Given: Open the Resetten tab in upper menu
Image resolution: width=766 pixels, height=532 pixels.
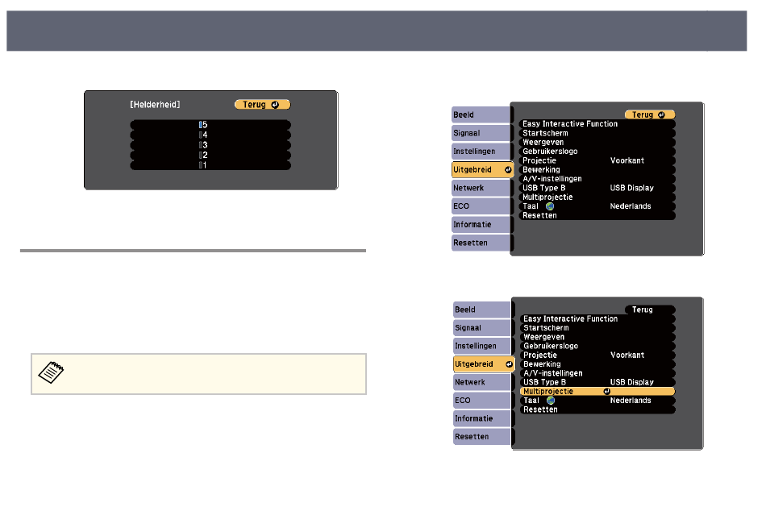Looking at the screenshot, I should click(x=481, y=243).
